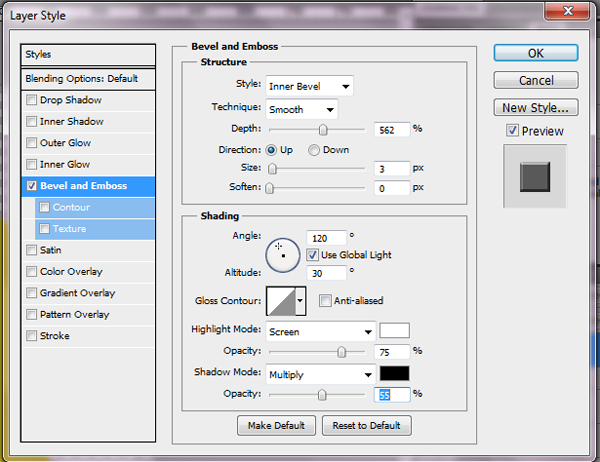Click the Size slider handle
The width and height of the screenshot is (600, 462).
pos(272,169)
